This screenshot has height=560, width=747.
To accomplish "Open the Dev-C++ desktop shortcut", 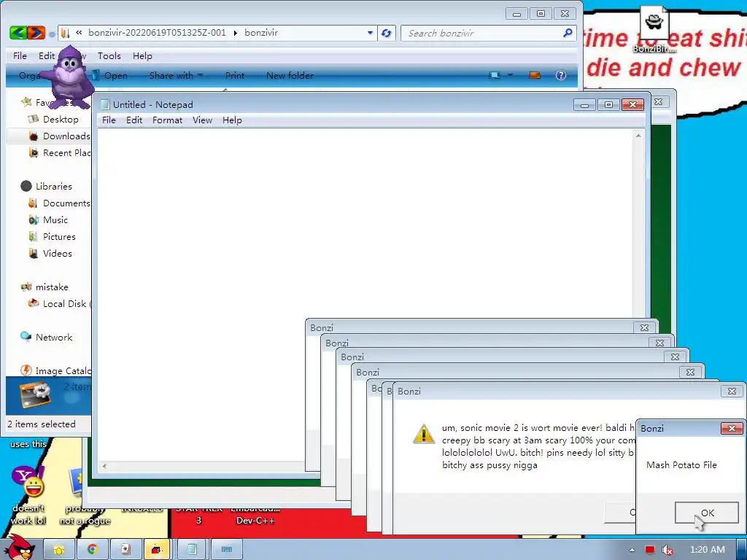I will 255,516.
